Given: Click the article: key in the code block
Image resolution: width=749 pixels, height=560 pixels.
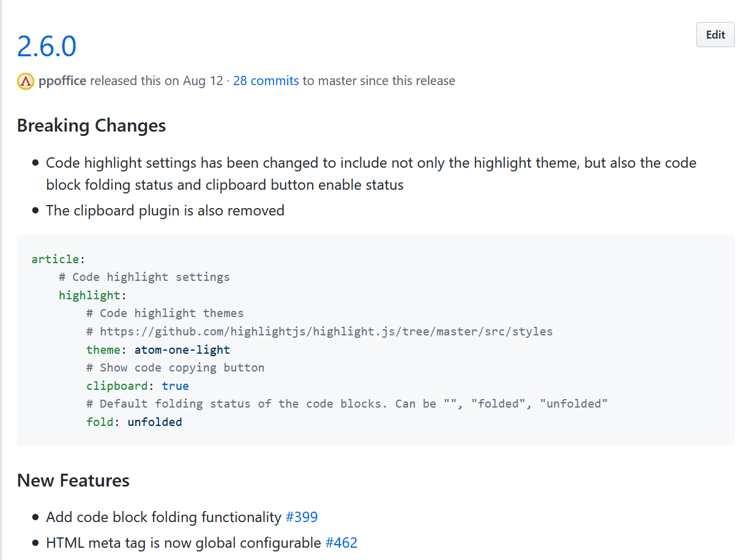Looking at the screenshot, I should coord(51,259).
